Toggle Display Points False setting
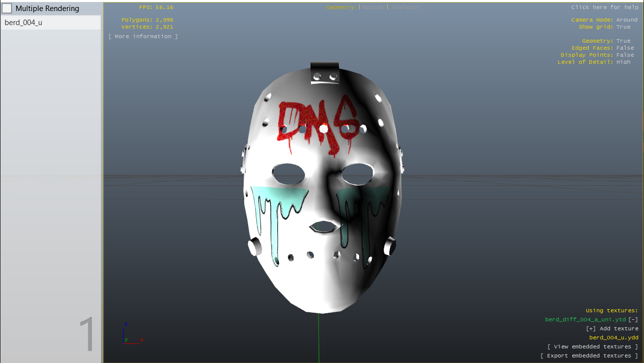The image size is (644, 363). [x=625, y=55]
